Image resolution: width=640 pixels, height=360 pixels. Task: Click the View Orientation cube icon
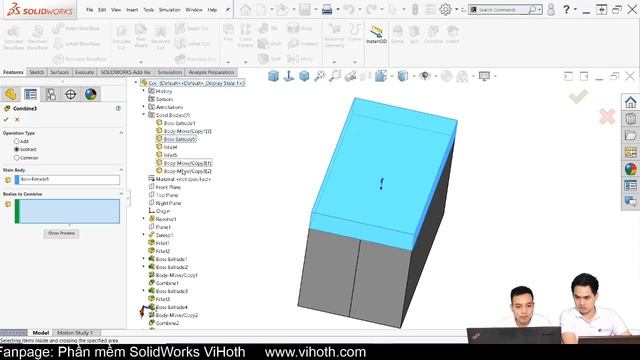tap(381, 76)
